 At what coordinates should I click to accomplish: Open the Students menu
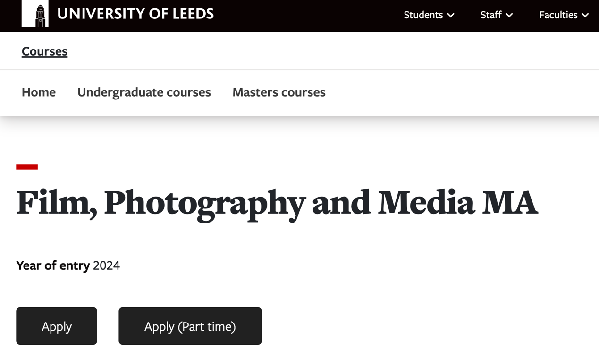429,15
